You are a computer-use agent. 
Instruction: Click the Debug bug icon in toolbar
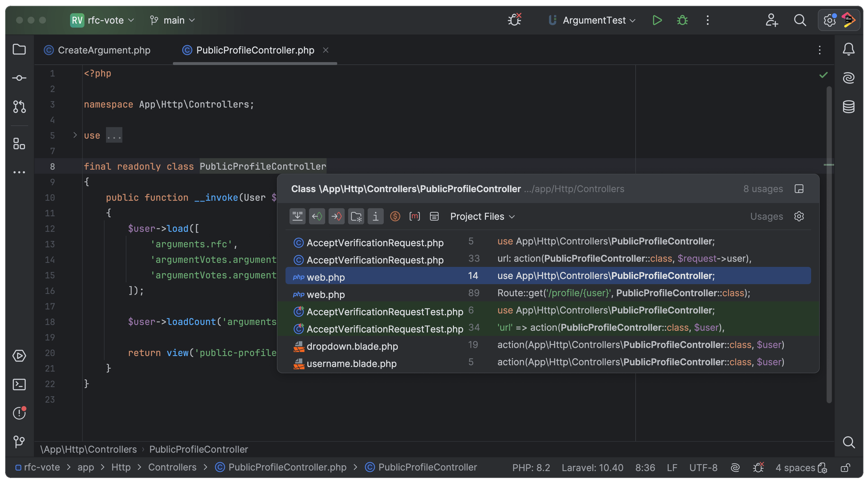click(682, 20)
